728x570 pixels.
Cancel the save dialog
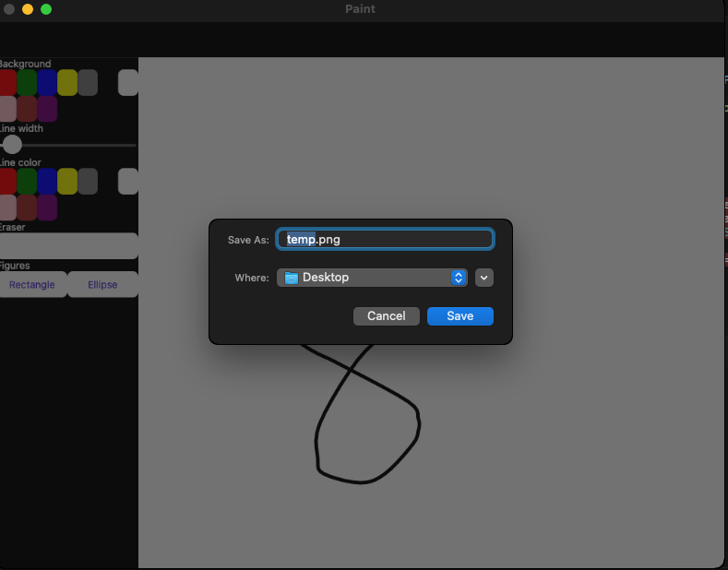387,316
